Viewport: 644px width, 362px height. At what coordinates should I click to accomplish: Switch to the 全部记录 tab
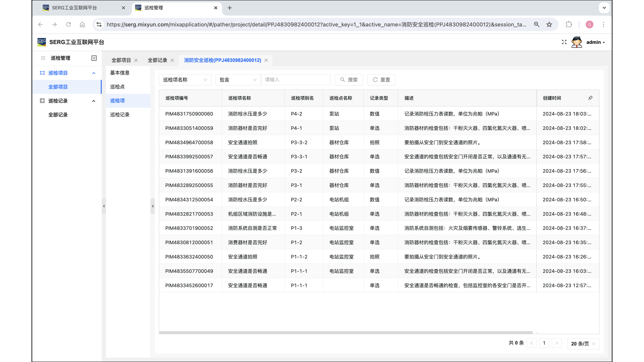point(157,60)
